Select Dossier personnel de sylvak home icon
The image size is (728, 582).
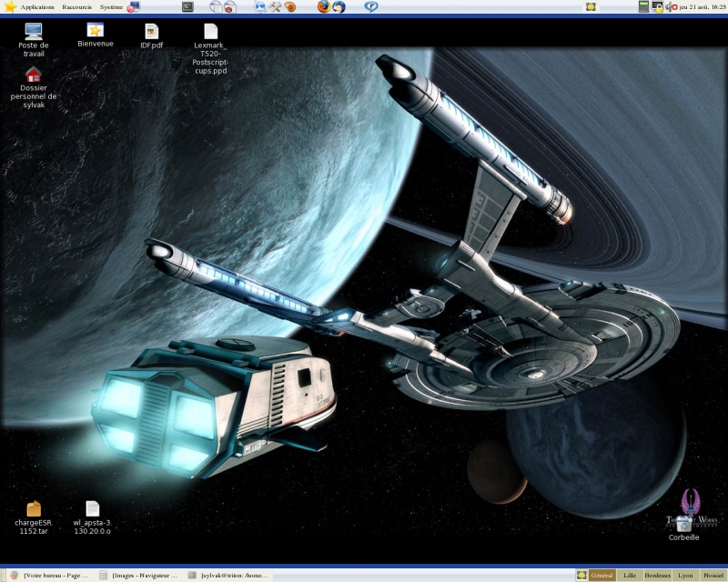34,87
